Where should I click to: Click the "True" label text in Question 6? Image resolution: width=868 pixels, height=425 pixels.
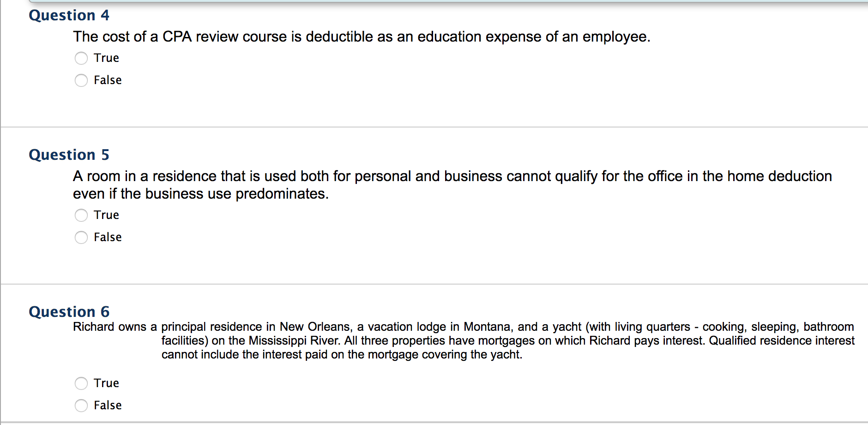pyautogui.click(x=107, y=383)
